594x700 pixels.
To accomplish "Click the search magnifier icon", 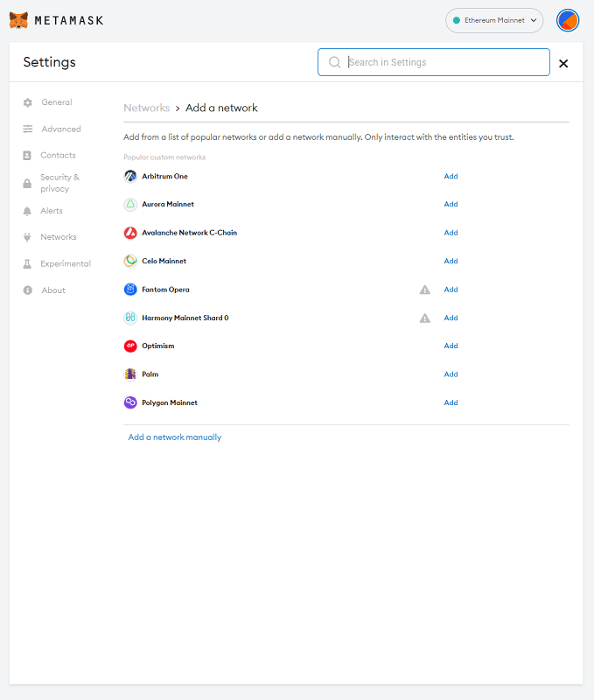I will [x=334, y=62].
